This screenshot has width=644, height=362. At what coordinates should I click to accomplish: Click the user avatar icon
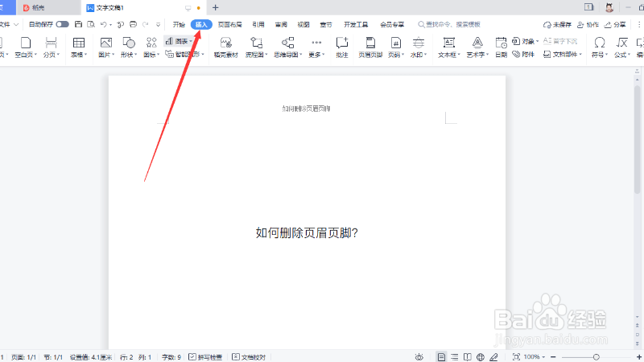click(609, 7)
